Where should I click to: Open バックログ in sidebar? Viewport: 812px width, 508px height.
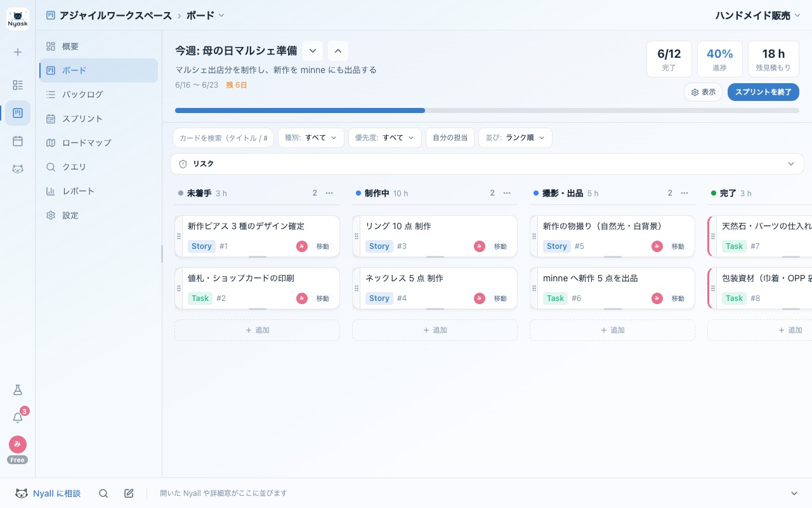[x=98, y=95]
